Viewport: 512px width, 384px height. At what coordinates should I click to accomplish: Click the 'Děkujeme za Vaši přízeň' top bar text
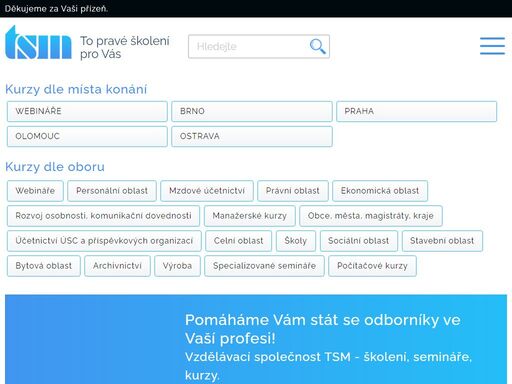click(x=56, y=9)
